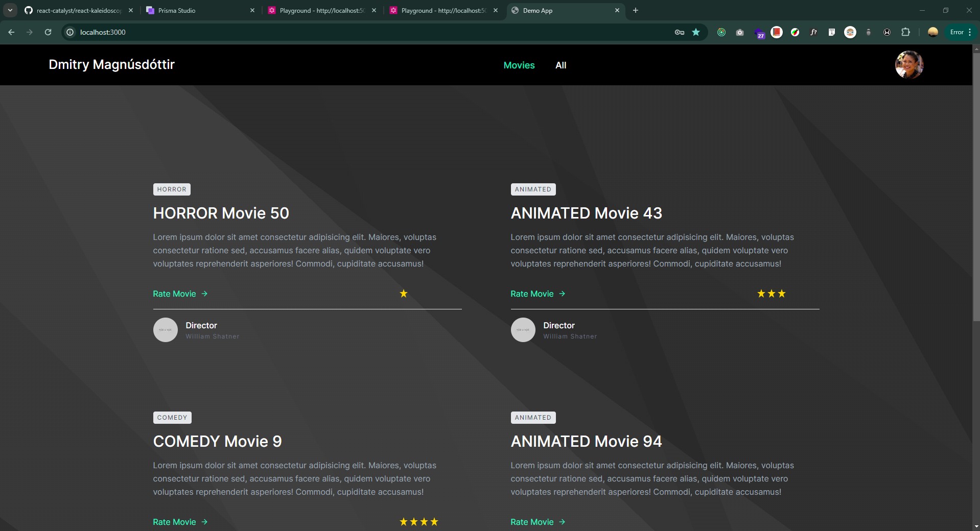Open the circular W extension icon
This screenshot has width=980, height=531.
coord(887,32)
